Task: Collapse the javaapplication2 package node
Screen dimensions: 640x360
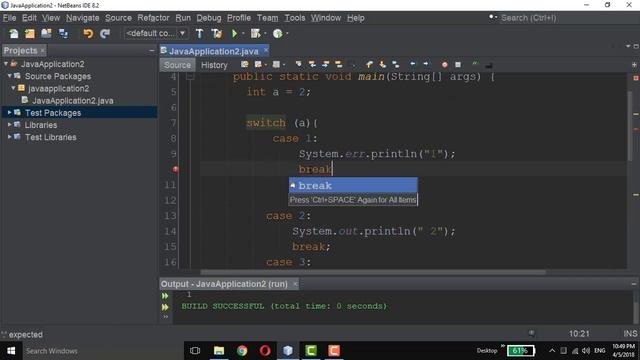Action: tap(13, 88)
